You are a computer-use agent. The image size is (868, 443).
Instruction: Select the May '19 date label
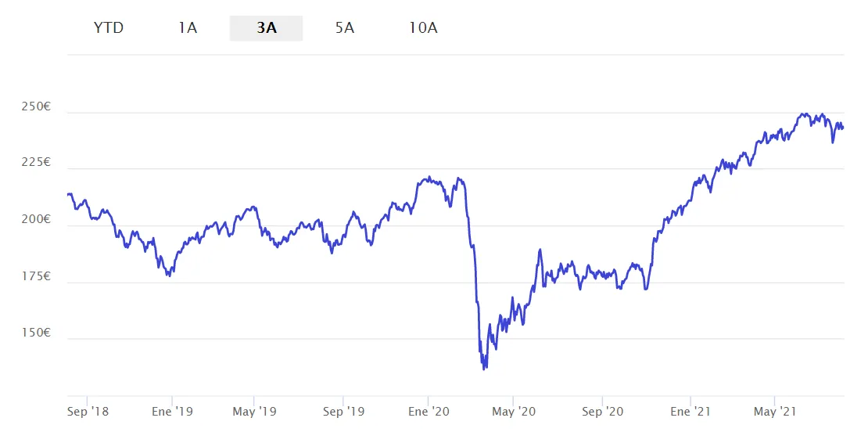pos(255,411)
